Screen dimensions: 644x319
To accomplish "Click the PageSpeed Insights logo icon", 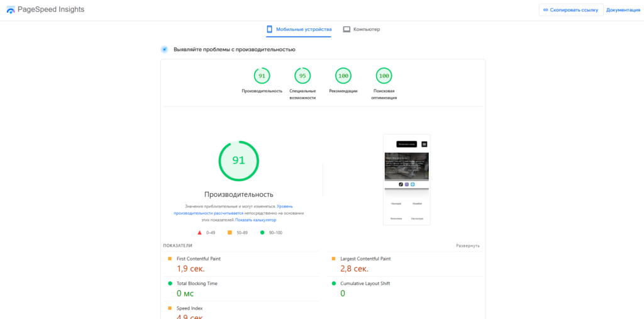I will pos(11,9).
